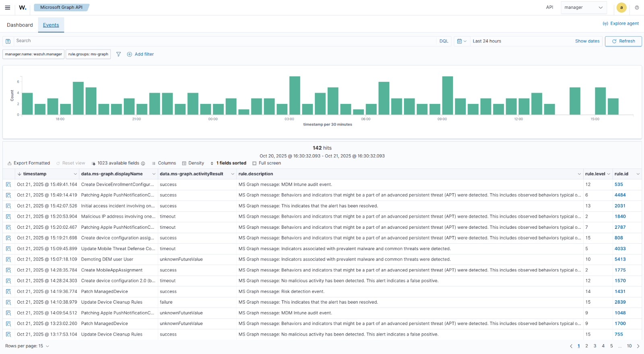
Task: Open the hamburger navigation menu
Action: point(7,8)
